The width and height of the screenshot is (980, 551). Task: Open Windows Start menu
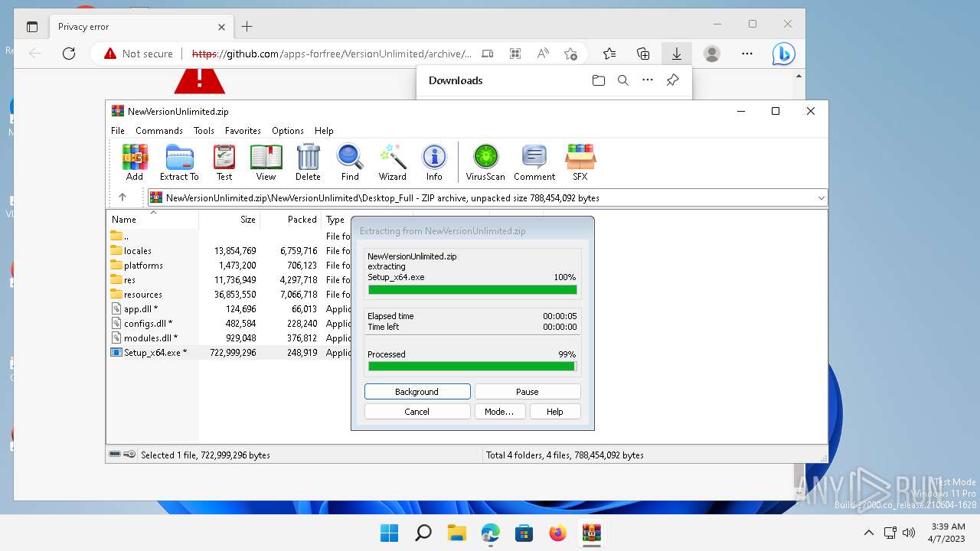click(389, 533)
